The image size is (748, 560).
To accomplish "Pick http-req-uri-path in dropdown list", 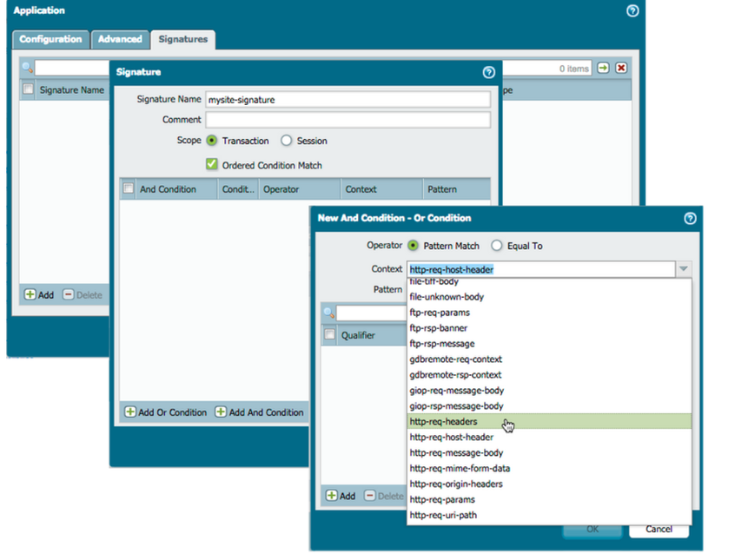I will tap(443, 515).
